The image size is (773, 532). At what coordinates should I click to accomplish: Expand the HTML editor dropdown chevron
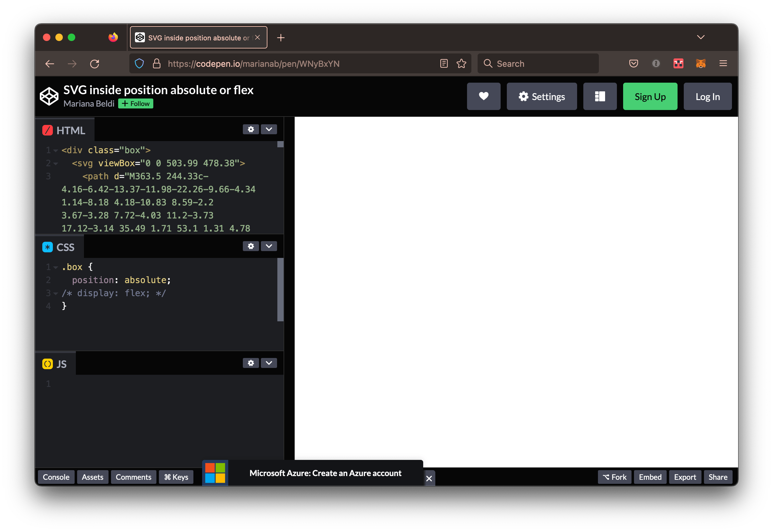click(269, 129)
